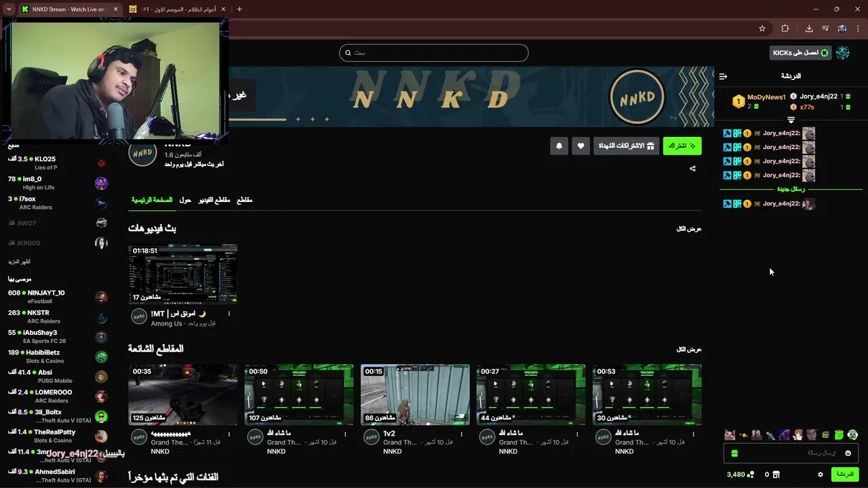Open the emoji picker in chat input
Screen dimensions: 868x488
click(x=848, y=453)
